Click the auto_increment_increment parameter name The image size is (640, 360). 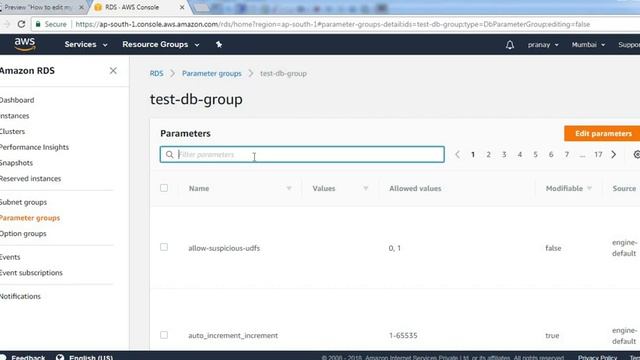coord(233,336)
